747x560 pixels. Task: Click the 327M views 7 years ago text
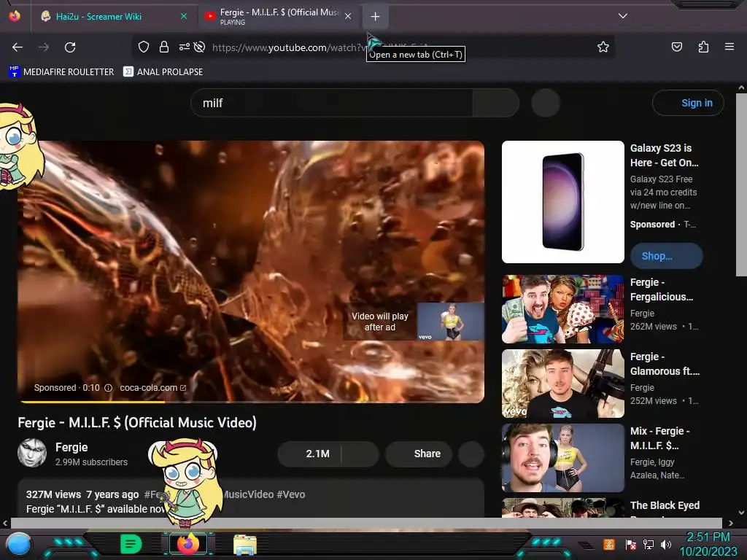click(x=82, y=495)
